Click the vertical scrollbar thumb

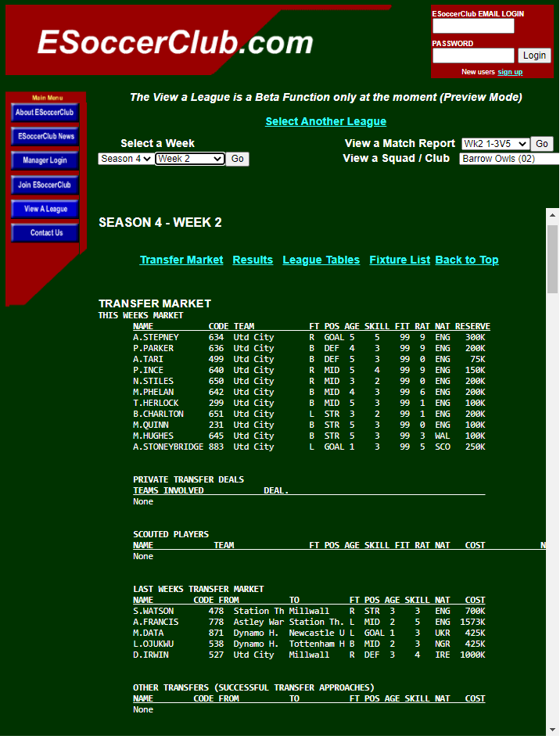coord(552,259)
